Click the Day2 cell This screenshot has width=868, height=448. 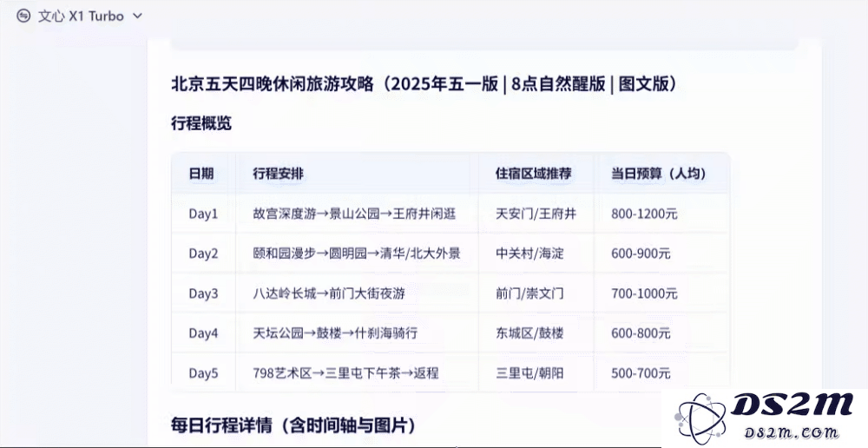pos(203,254)
